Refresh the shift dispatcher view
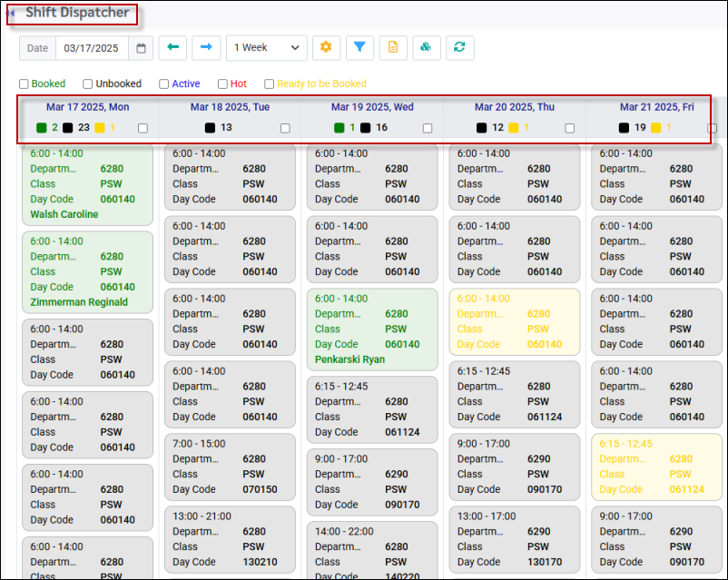Screen dimensions: 728x580 click(x=459, y=48)
